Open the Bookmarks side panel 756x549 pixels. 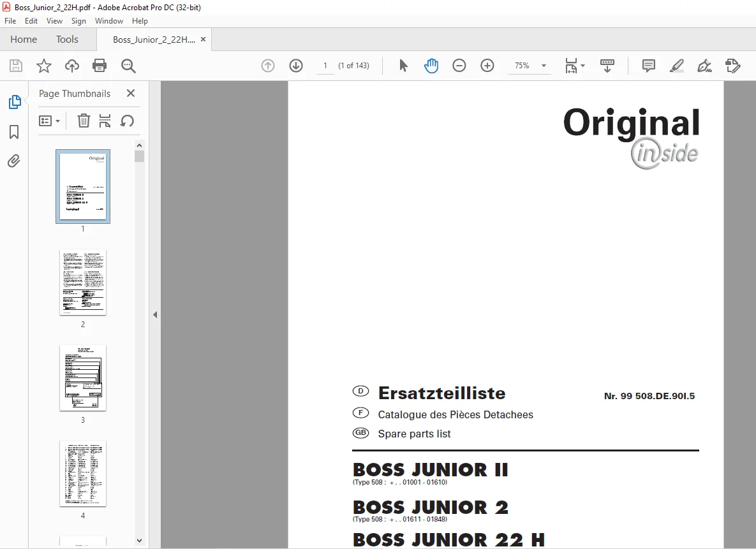14,132
